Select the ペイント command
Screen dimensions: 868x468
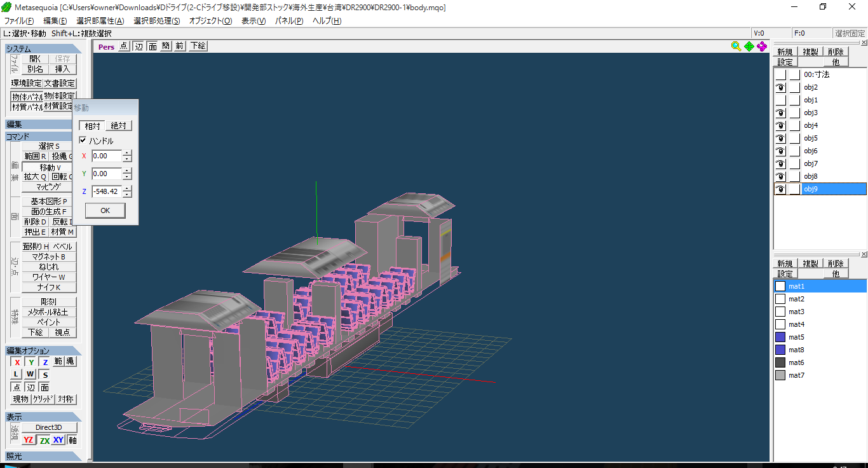coord(49,322)
